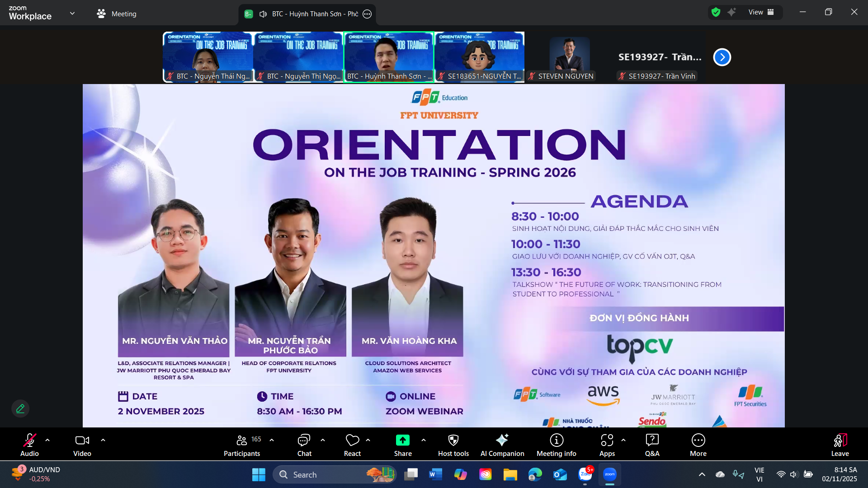868x488 pixels.
Task: Show next participants with blue arrow
Action: coord(722,57)
